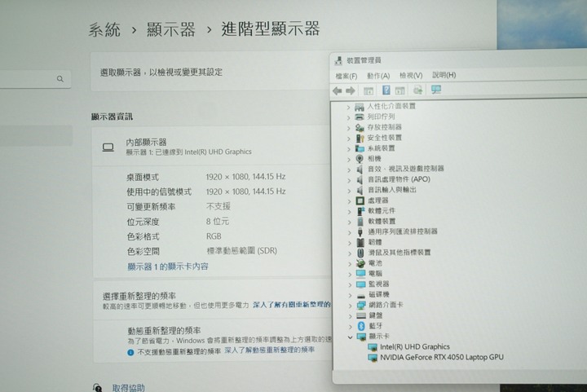
Task: Click the 鍵盤 keyboard icon
Action: (x=361, y=315)
